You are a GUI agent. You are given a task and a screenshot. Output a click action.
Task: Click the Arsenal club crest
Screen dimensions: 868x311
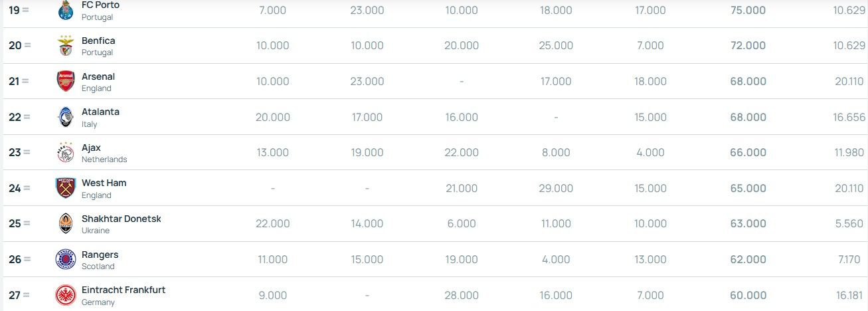(x=65, y=81)
